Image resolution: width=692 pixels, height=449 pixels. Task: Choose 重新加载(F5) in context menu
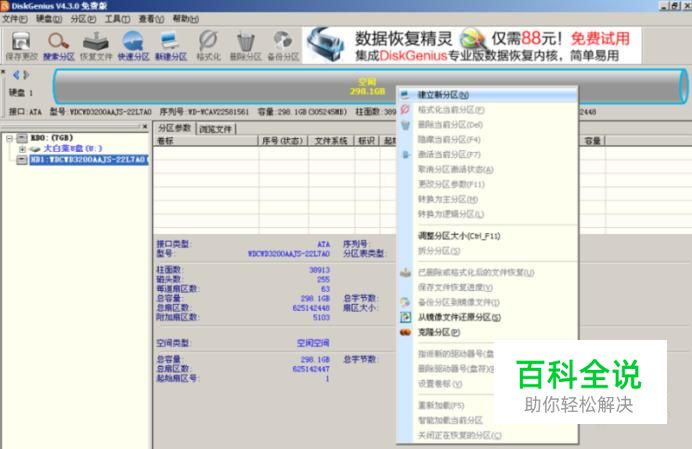[446, 405]
